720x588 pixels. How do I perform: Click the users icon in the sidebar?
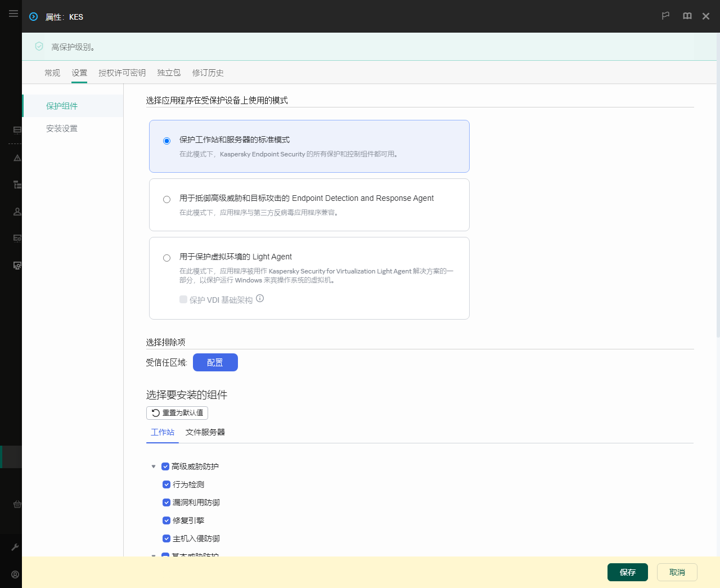click(x=17, y=211)
